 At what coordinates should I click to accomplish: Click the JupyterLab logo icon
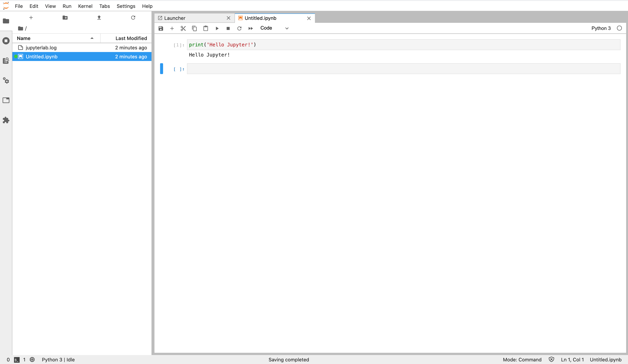6,6
